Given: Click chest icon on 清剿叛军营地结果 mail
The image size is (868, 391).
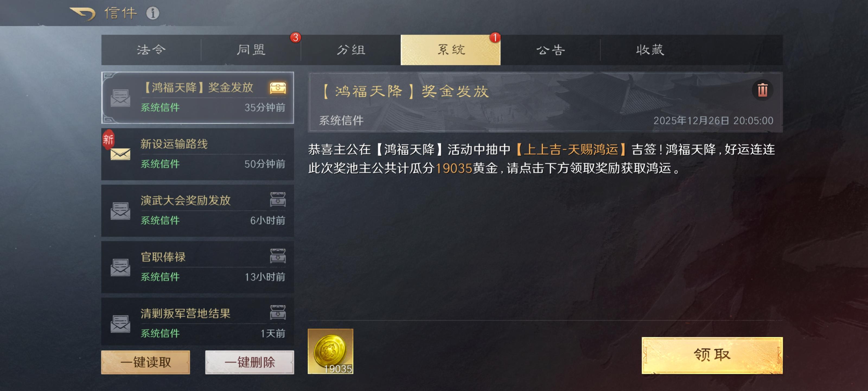Looking at the screenshot, I should point(278,313).
